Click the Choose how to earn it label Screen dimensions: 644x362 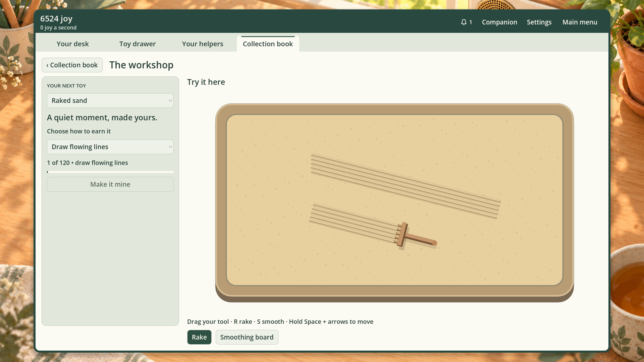pos(79,131)
